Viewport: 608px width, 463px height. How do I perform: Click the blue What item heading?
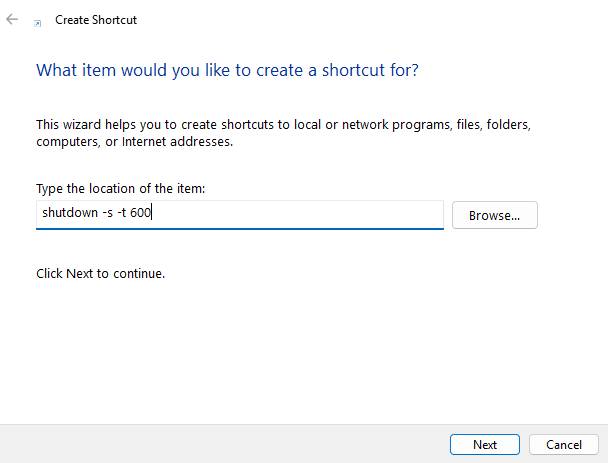[x=227, y=70]
